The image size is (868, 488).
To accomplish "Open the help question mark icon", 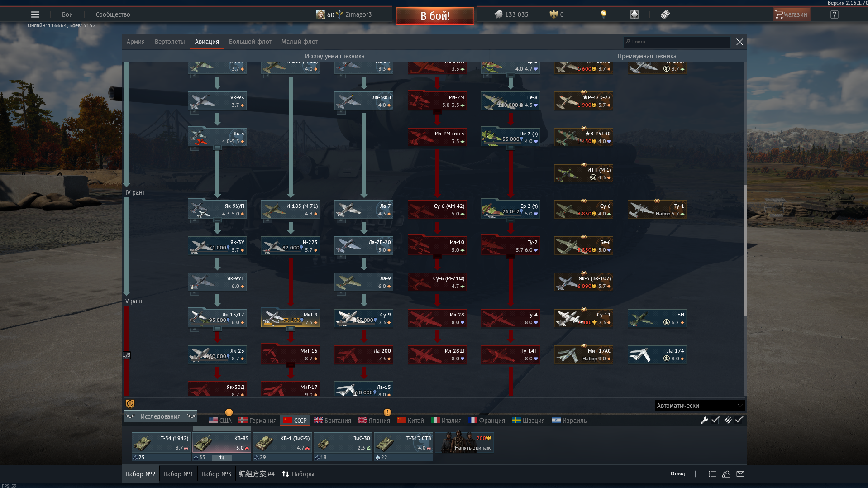I will 835,14.
